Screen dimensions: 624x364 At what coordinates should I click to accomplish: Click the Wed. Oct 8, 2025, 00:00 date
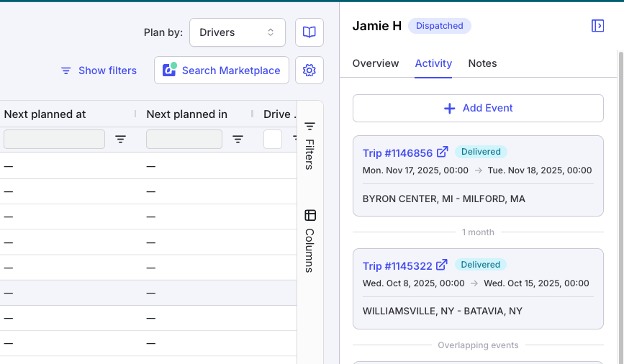413,283
